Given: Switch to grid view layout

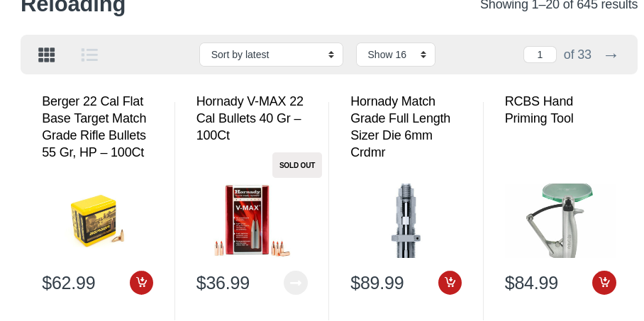Looking at the screenshot, I should (46, 55).
